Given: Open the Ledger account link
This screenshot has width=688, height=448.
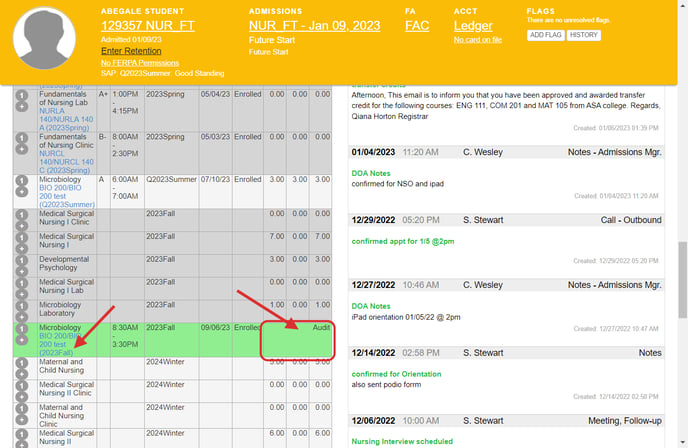Looking at the screenshot, I should 473,25.
